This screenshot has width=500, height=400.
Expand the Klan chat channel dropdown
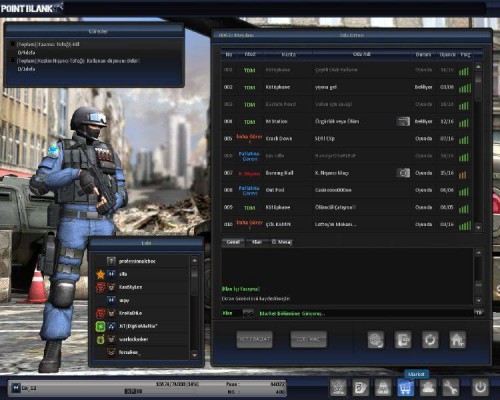coord(248,313)
